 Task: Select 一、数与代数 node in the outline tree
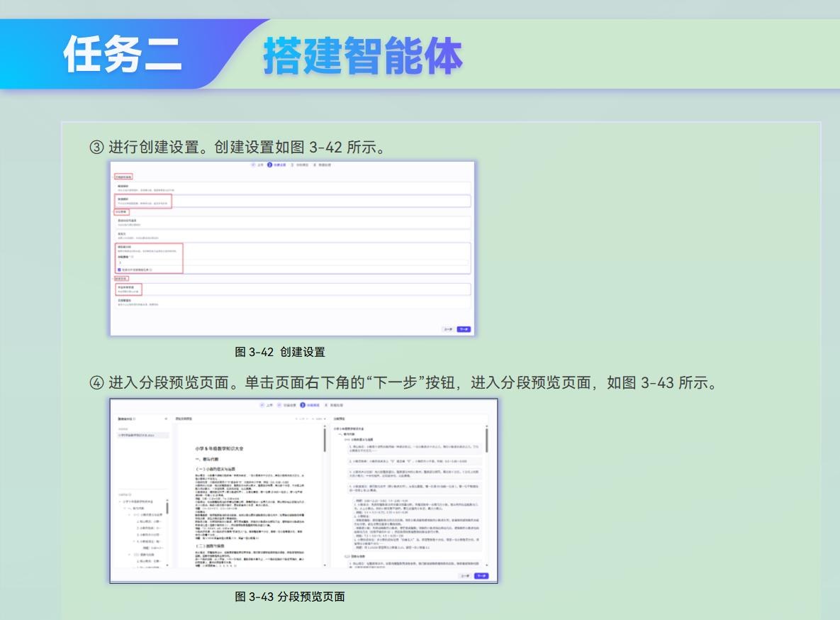[x=138, y=508]
